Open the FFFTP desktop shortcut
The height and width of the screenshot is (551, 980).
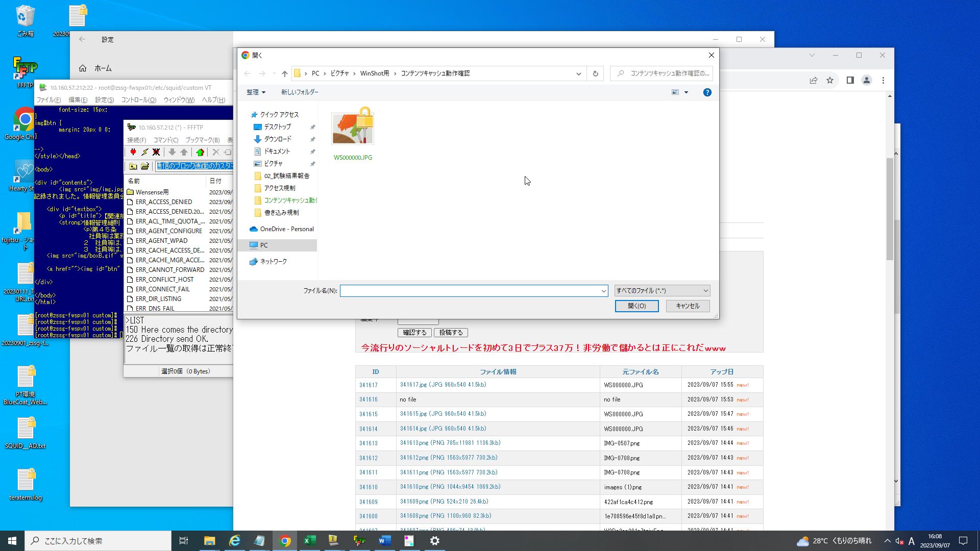pyautogui.click(x=24, y=72)
